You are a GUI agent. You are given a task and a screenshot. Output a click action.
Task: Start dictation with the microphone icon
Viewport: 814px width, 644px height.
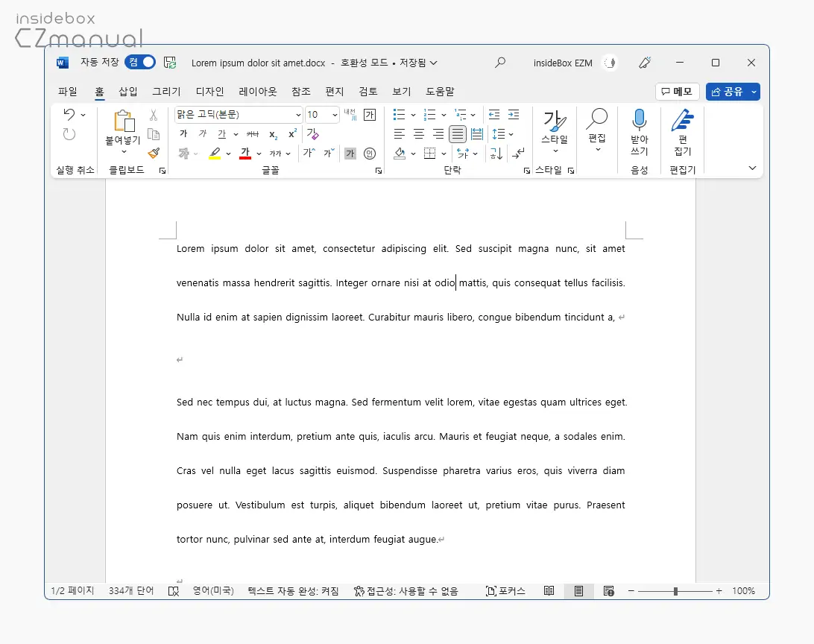639,120
